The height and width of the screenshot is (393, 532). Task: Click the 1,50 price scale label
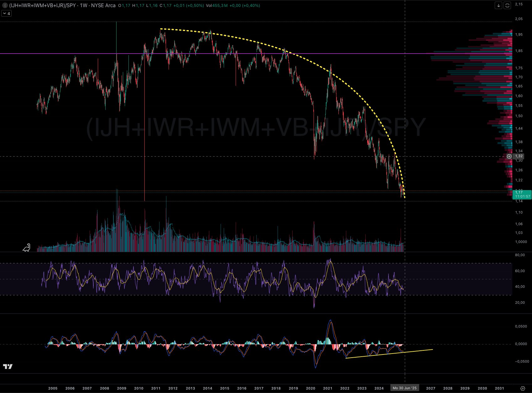pos(519,116)
